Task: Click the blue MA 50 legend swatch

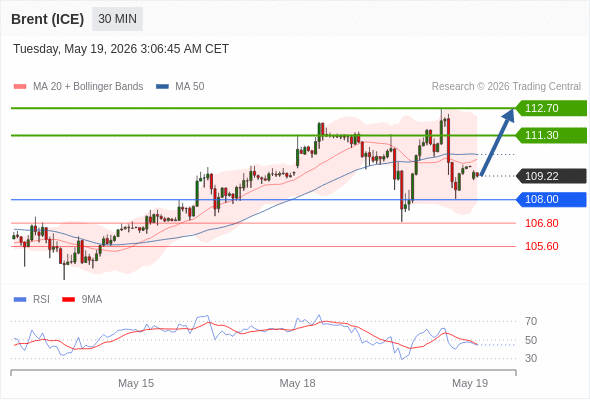Action: (162, 87)
